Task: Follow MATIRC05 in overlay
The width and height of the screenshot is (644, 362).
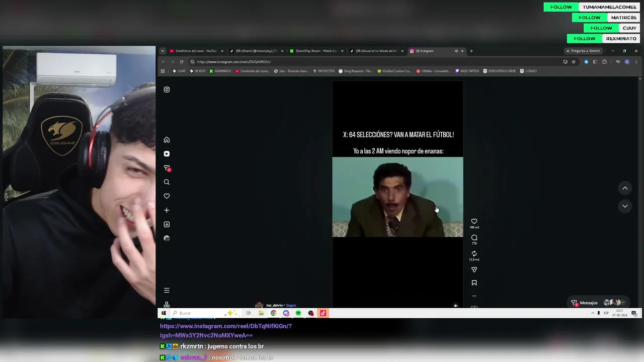Action: [589, 18]
